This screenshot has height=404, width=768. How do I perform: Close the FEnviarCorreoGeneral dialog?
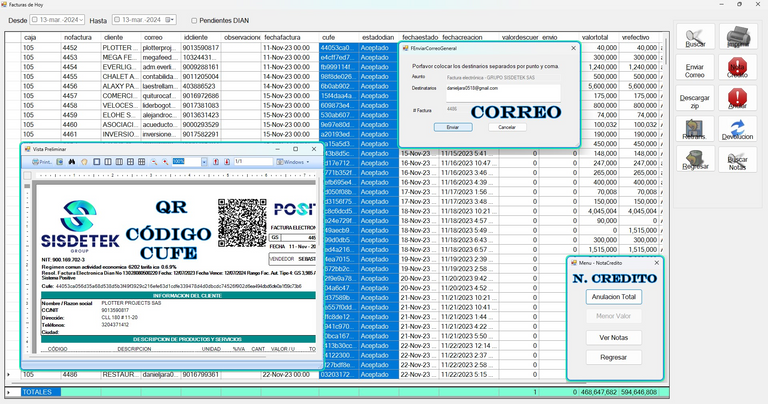(x=574, y=48)
